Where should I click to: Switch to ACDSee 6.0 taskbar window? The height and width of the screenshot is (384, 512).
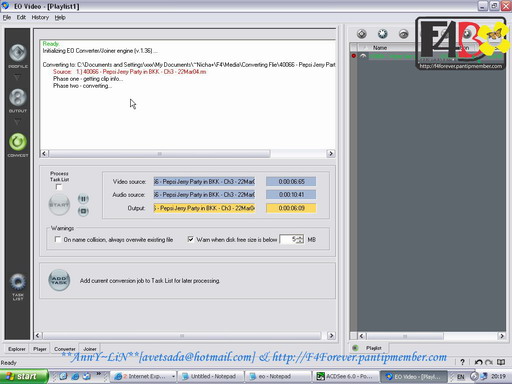coord(346,376)
